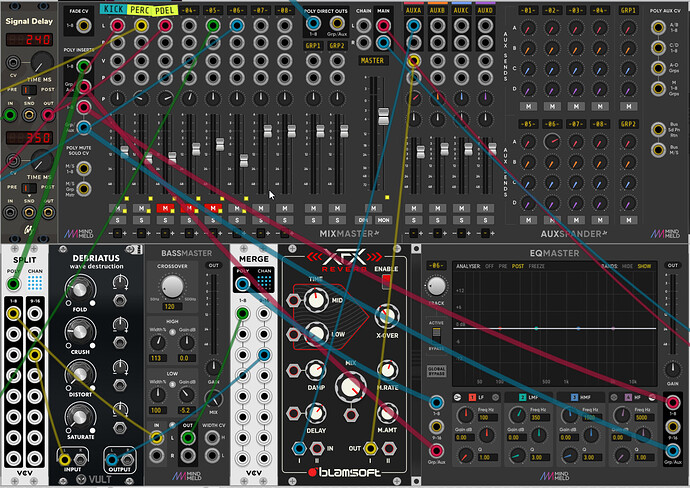Viewport: 690px width, 488px height.
Task: Click the MAIN left output jack
Action: click(x=383, y=26)
